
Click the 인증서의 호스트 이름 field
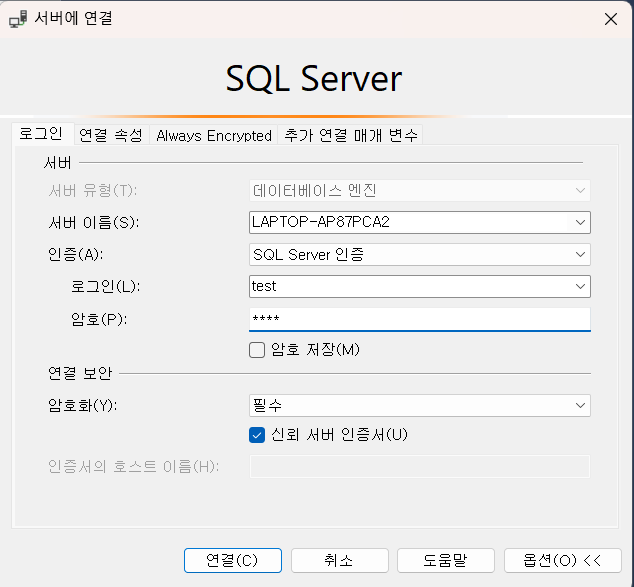[x=420, y=467]
